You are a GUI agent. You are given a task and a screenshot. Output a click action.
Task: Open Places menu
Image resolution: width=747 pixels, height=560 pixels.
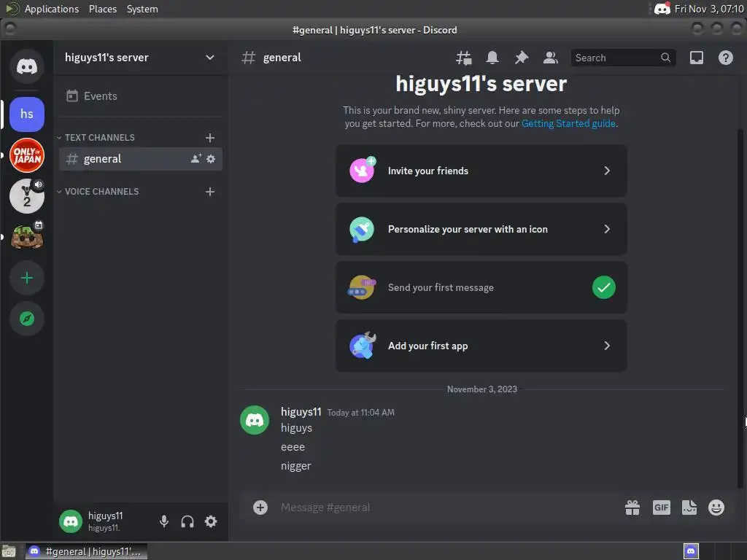pos(102,9)
